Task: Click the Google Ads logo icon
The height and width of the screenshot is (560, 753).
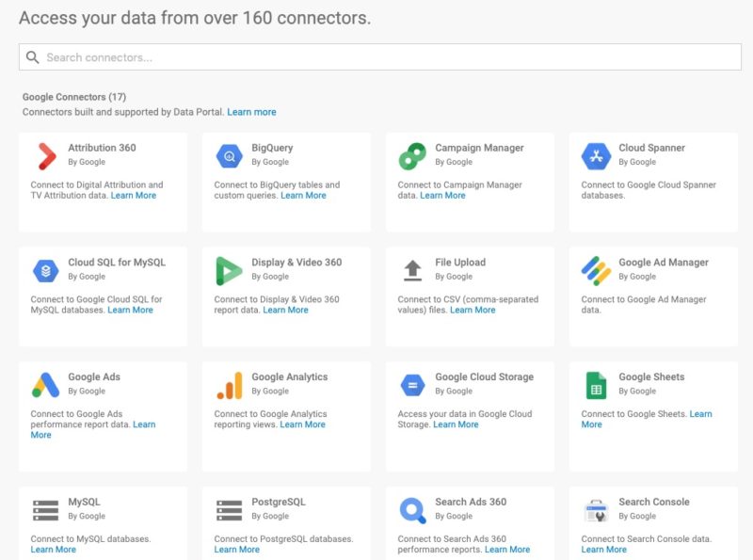Action: click(x=46, y=384)
